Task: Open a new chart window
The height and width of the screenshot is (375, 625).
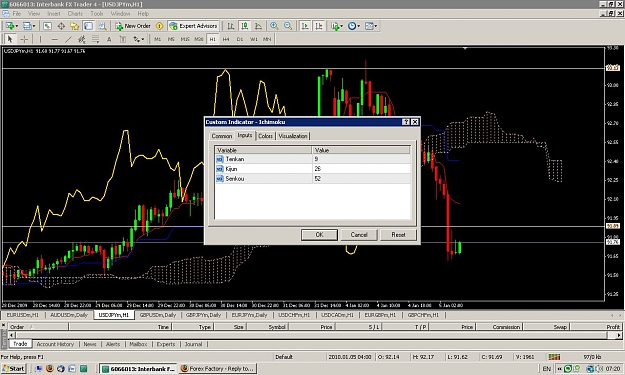Action: (9, 26)
